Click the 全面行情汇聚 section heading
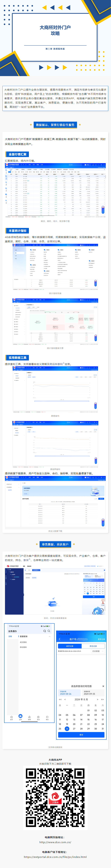This screenshot has height=868, width=111. [x=17, y=154]
